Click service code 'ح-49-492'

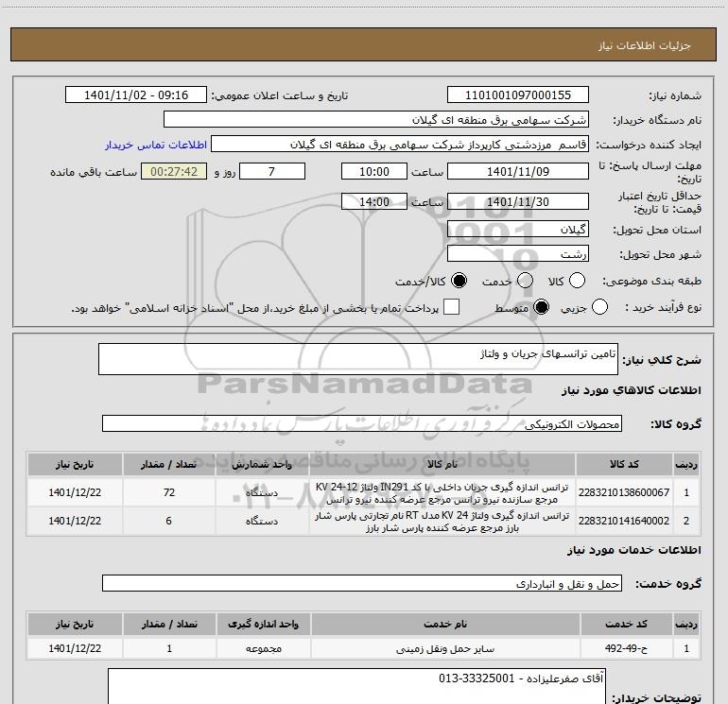(626, 649)
